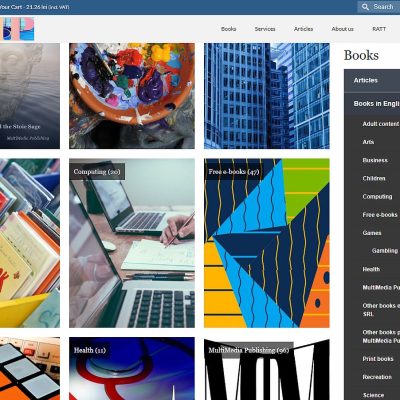This screenshot has width=400, height=400.
Task: Click the search magnifier icon
Action: pyautogui.click(x=365, y=7)
